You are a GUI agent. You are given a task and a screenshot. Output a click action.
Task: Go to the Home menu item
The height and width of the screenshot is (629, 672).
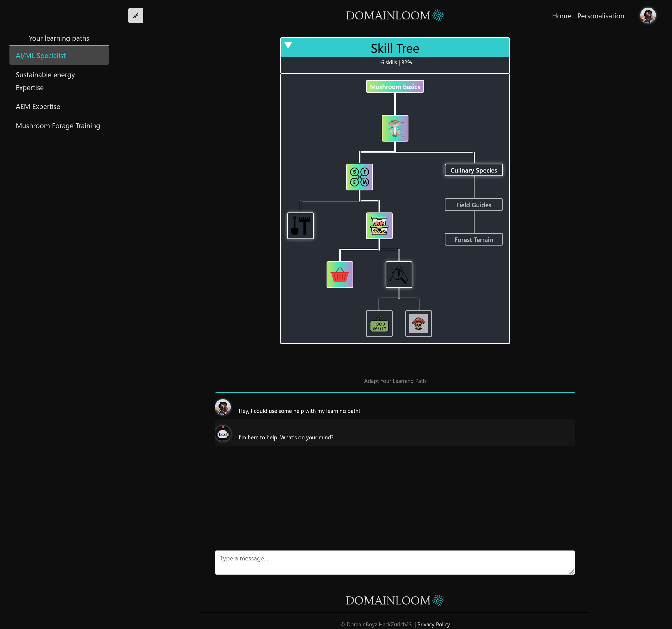click(x=561, y=16)
